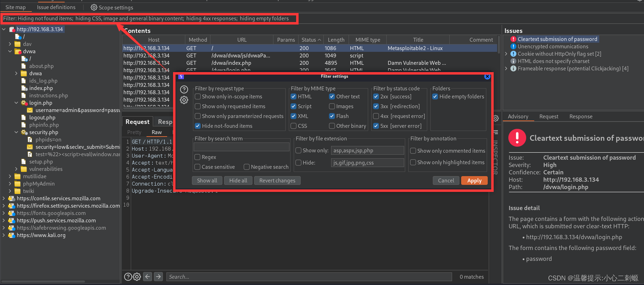Enable Show only commented items

coord(413,151)
